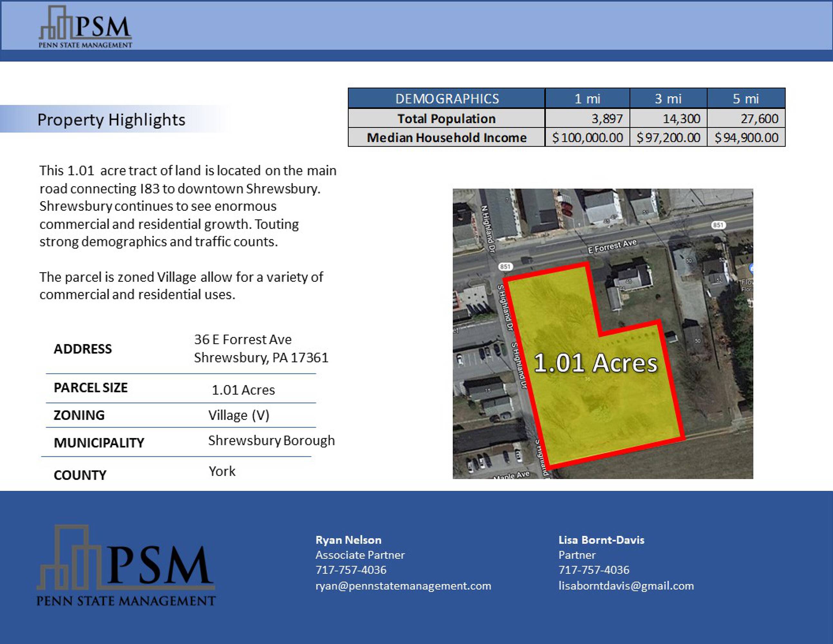Viewport: 833px width, 644px height.
Task: Click the large PSM logo in footer
Action: (x=126, y=566)
